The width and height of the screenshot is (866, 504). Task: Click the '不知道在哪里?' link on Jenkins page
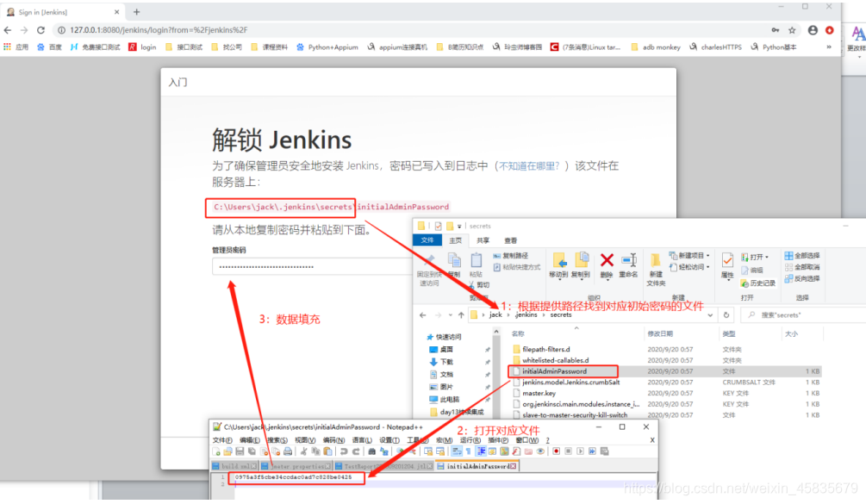(x=529, y=166)
